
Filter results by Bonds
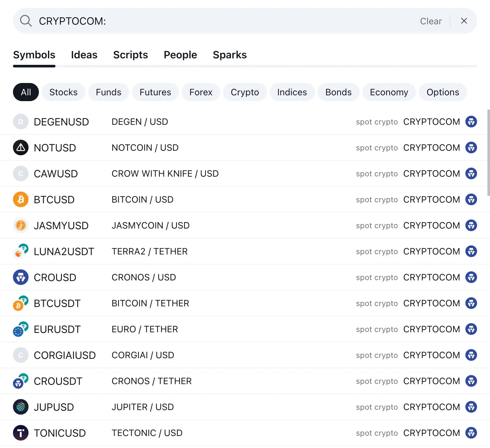pos(338,92)
